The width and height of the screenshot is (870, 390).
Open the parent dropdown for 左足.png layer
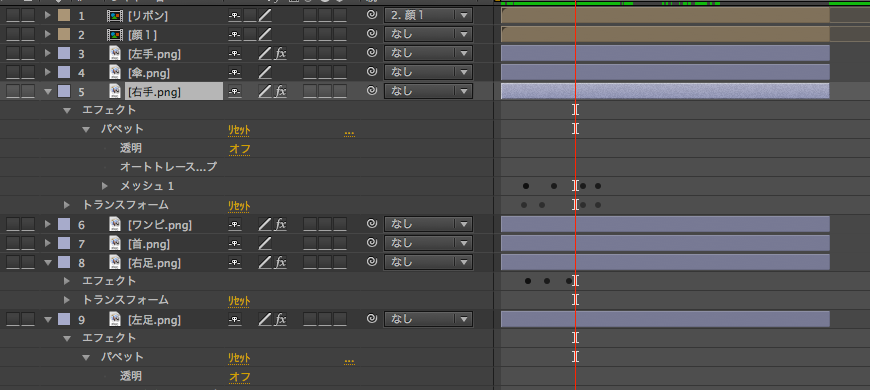click(428, 319)
